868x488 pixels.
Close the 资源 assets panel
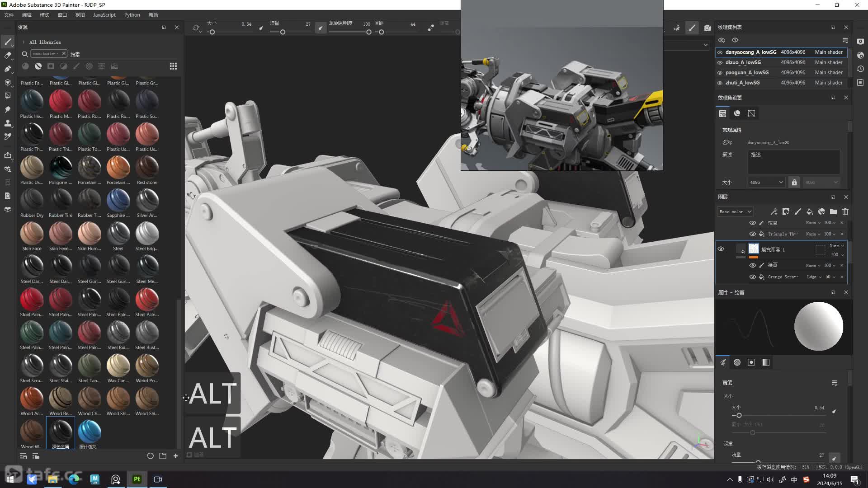[x=177, y=28]
